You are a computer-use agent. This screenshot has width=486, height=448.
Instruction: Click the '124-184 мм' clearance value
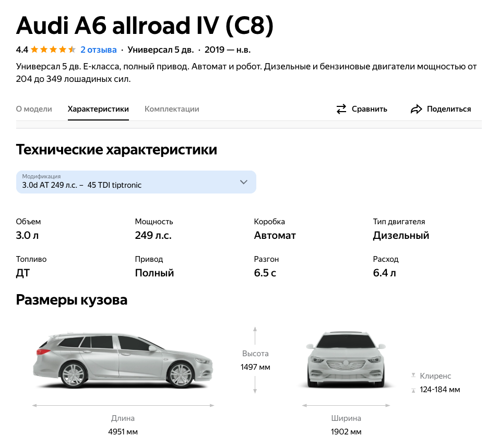[440, 390]
